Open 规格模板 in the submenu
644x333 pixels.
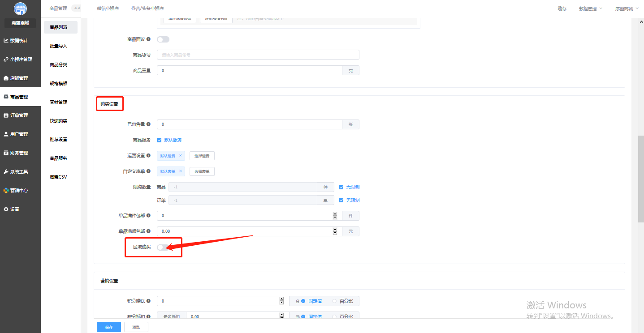[x=59, y=84]
